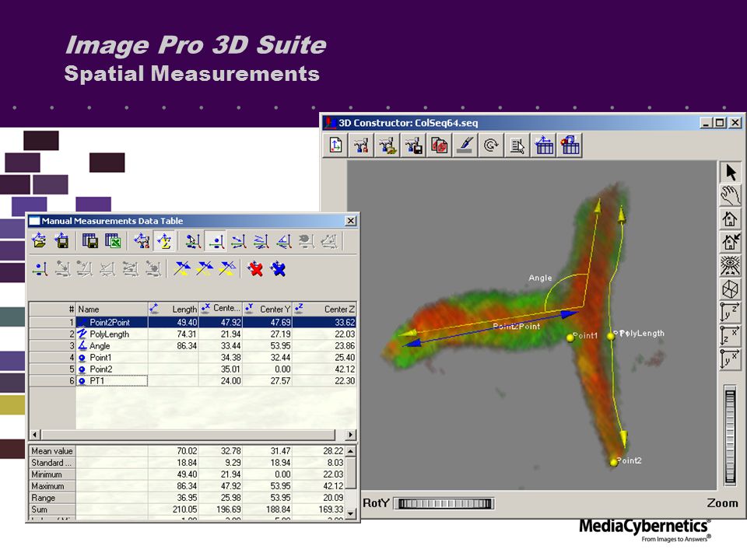
Task: Click the third blue-yellow arrow icon
Action: [227, 269]
